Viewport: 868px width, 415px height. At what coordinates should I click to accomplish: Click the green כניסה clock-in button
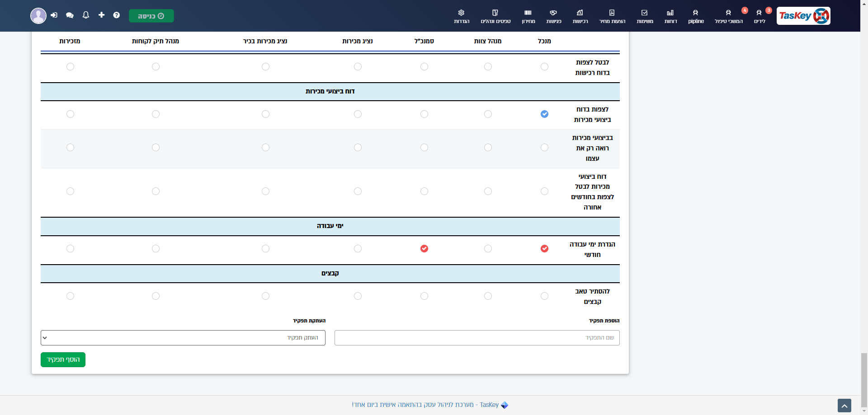(x=151, y=16)
